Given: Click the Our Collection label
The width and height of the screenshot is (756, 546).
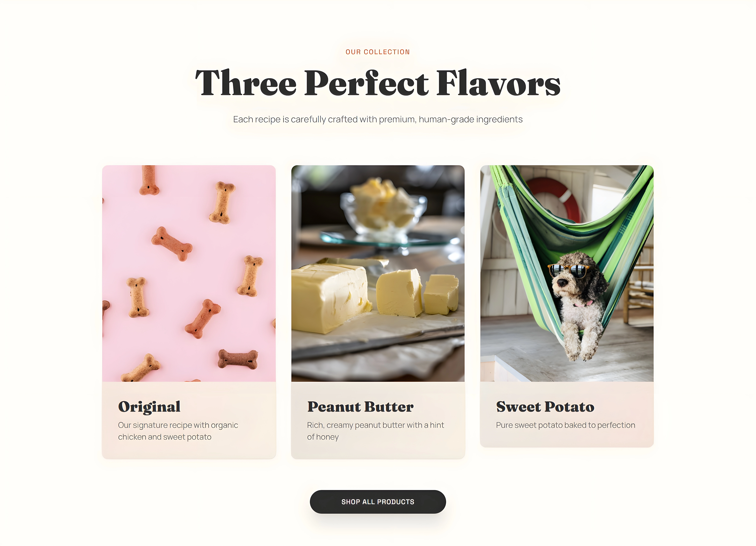Looking at the screenshot, I should 378,52.
